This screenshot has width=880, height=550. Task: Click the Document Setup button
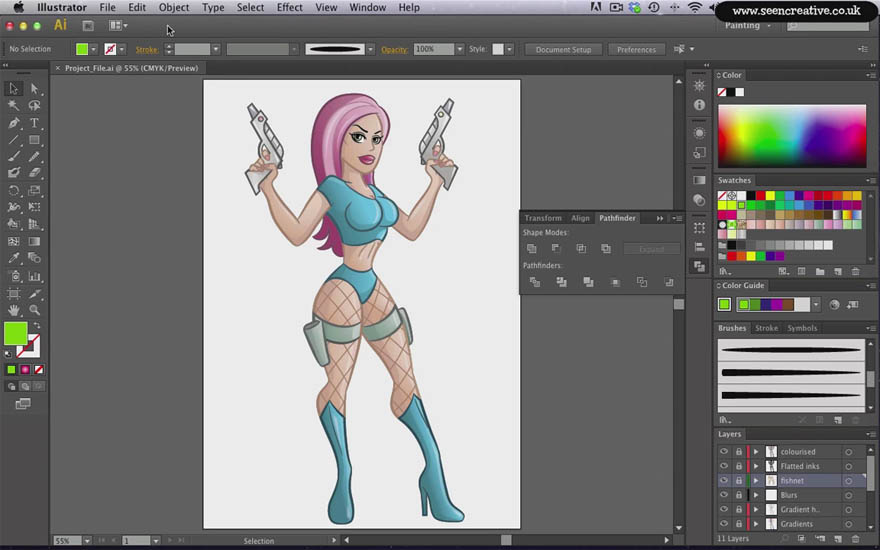pos(563,49)
